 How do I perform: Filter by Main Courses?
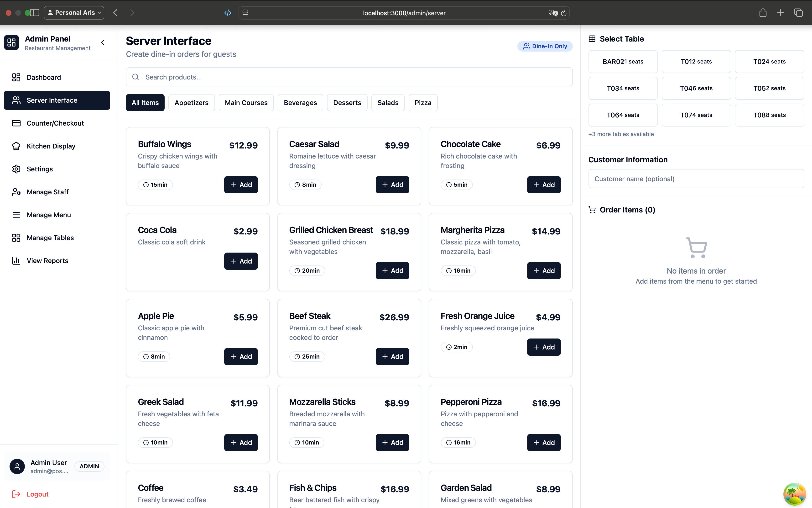(x=246, y=102)
